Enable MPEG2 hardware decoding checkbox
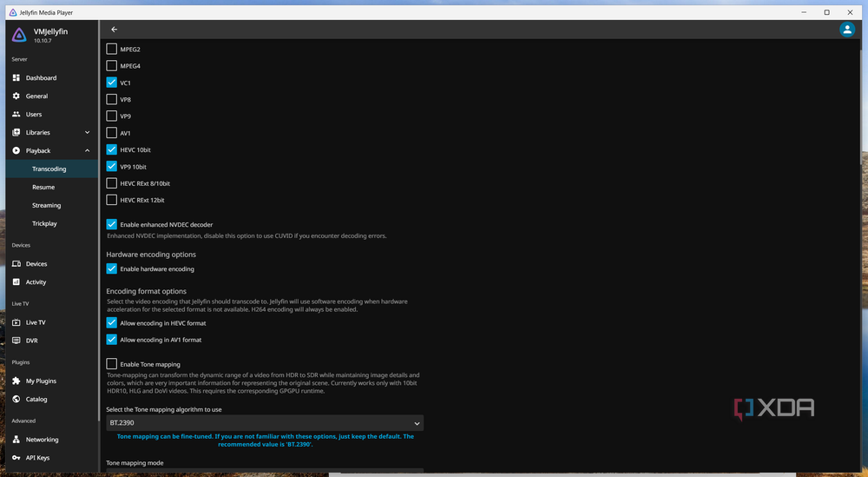 click(111, 49)
